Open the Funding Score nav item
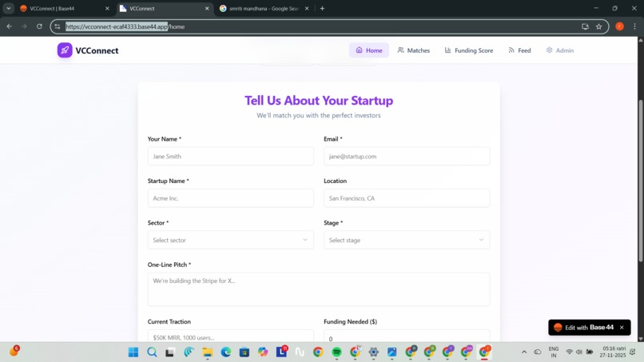 click(469, 50)
